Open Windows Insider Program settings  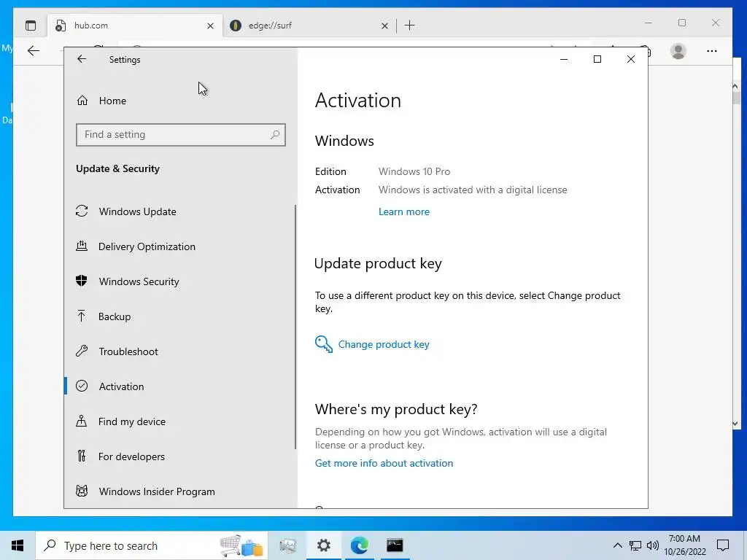(157, 491)
